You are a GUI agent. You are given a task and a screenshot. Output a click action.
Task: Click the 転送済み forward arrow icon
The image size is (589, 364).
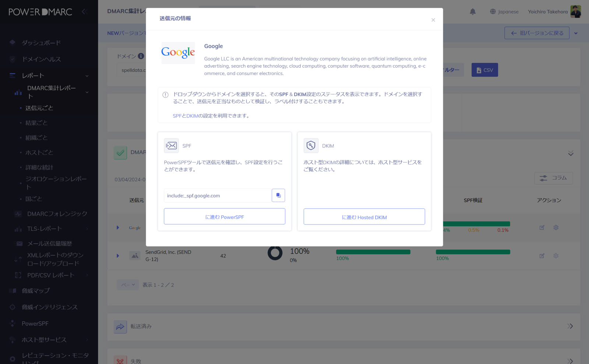point(120,326)
